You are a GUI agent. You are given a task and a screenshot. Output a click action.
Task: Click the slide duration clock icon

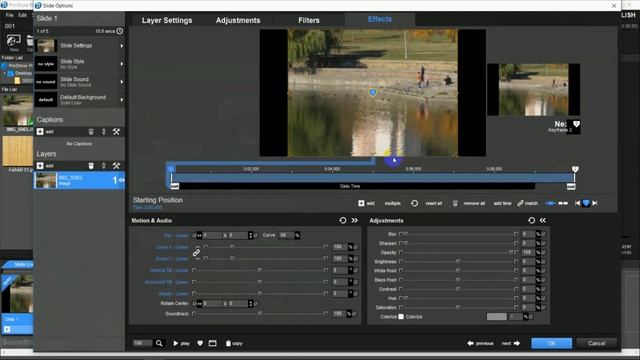tap(120, 31)
